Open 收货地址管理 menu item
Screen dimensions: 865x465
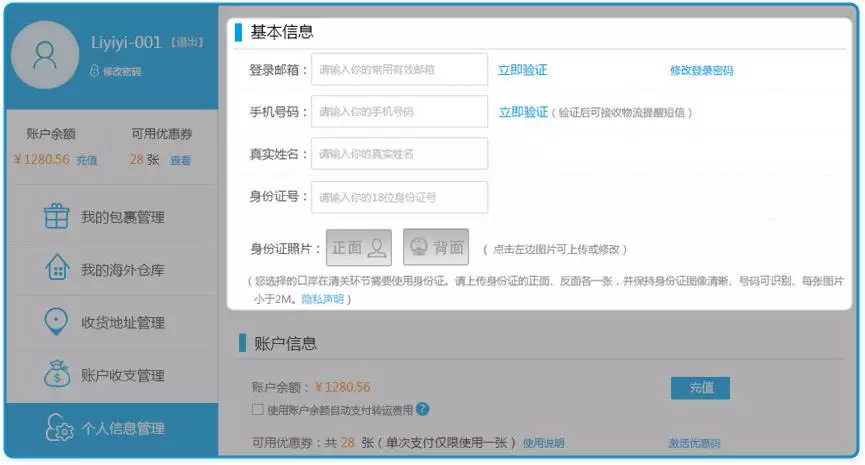click(112, 322)
